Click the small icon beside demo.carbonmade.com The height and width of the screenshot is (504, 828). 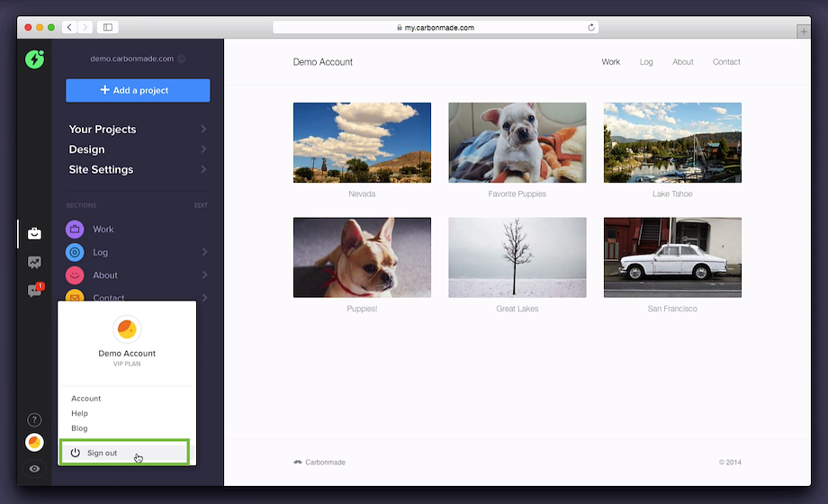[182, 58]
